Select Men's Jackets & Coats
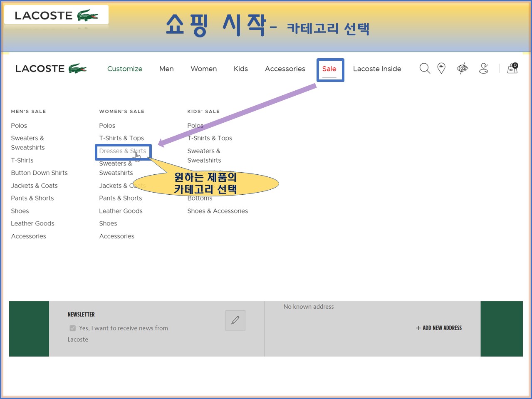Viewport: 532px width, 399px height. 34,186
